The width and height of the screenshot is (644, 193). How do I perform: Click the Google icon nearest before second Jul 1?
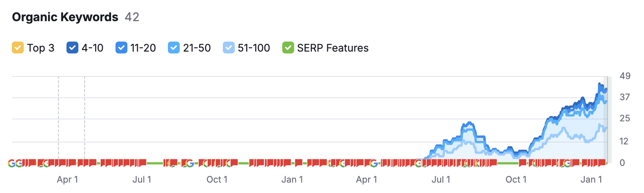(x=419, y=163)
